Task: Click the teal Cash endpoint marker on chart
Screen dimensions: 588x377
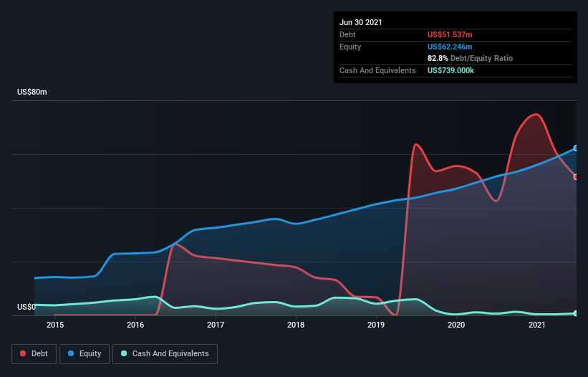Action: [x=576, y=313]
